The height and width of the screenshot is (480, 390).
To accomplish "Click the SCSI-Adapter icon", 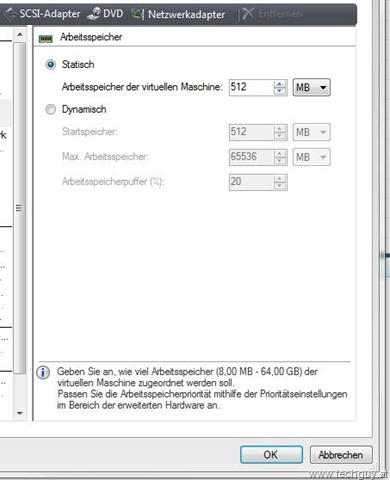I will click(10, 14).
